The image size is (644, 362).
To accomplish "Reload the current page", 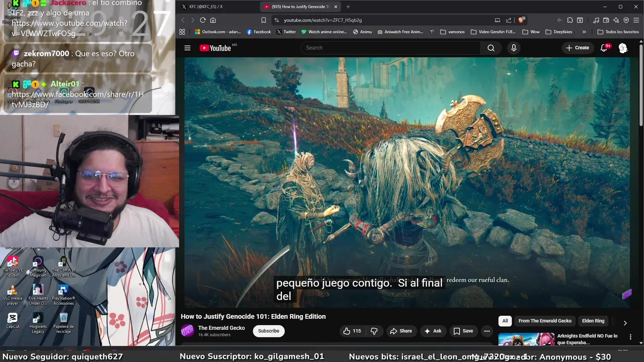I will pyautogui.click(x=203, y=20).
